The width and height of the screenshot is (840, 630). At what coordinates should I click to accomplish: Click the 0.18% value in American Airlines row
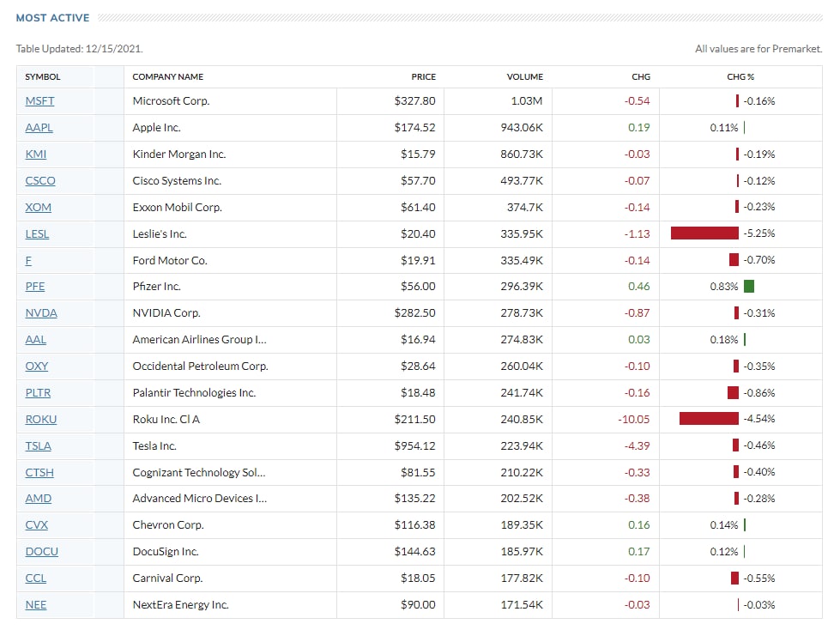(724, 340)
